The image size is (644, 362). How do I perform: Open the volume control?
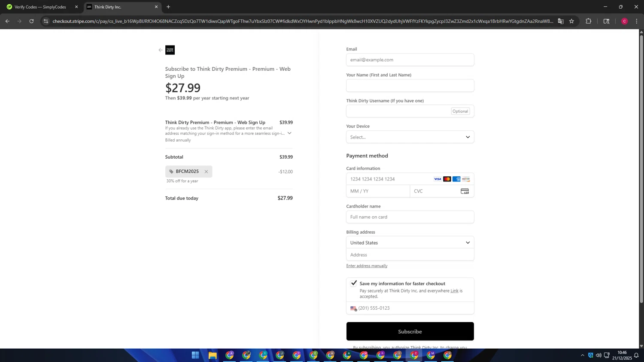(x=598, y=355)
